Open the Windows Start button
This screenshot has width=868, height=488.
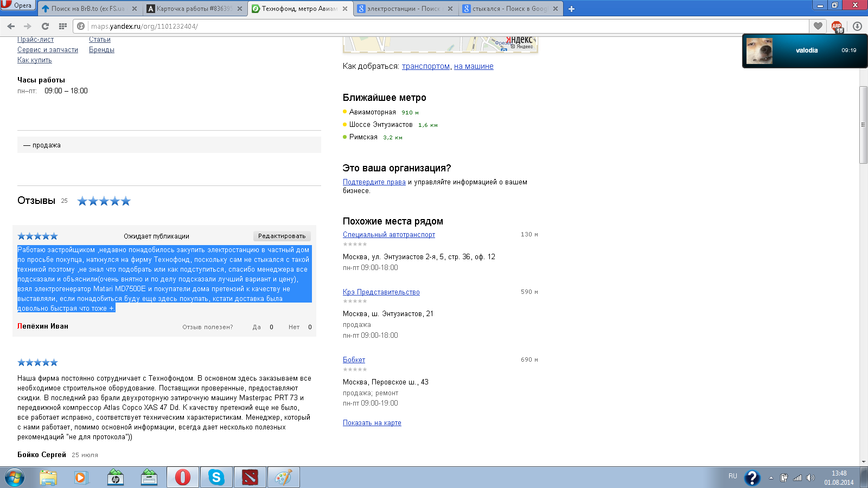pos(15,478)
